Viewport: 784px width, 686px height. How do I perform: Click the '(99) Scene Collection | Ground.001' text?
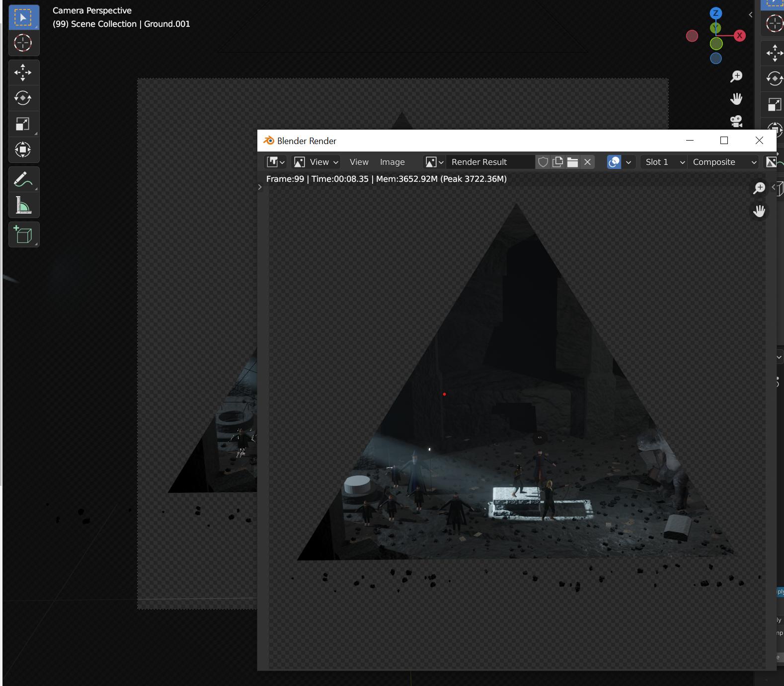point(121,24)
